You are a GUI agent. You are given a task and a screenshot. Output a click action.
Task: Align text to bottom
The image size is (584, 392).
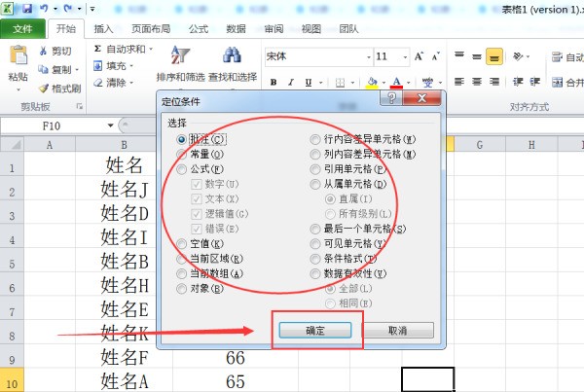click(494, 56)
